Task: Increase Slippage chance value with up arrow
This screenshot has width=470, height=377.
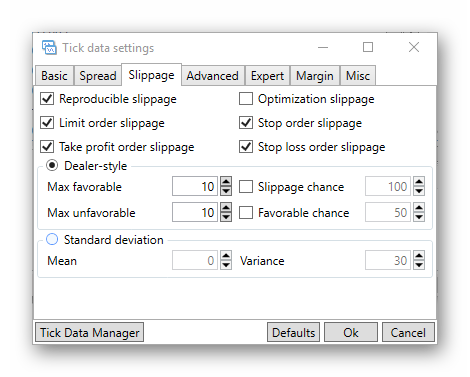Action: tap(419, 182)
